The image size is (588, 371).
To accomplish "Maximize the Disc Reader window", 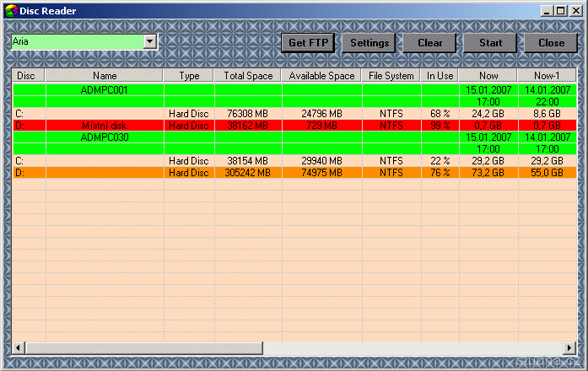I will pos(561,11).
